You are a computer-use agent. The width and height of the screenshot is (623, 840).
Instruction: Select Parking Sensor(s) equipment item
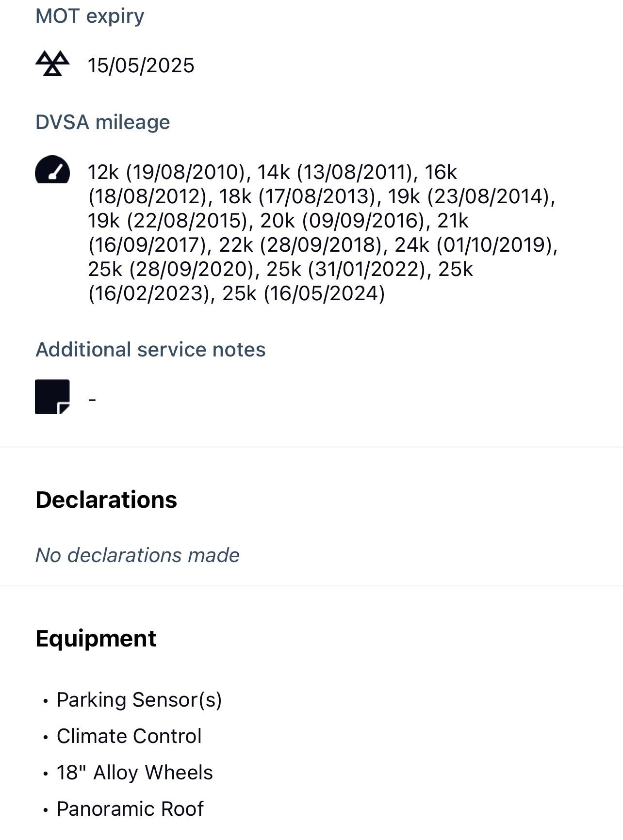139,700
